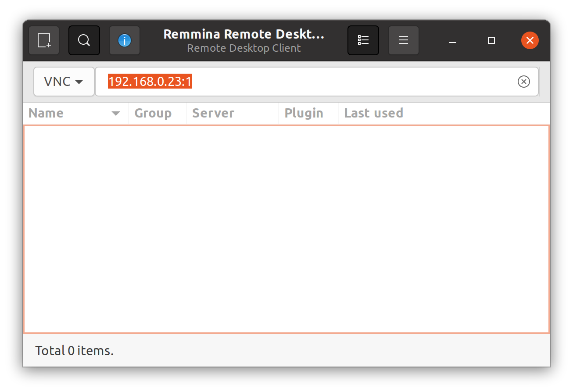Expand the VNC protocol dropdown
The width and height of the screenshot is (573, 392).
(x=64, y=82)
